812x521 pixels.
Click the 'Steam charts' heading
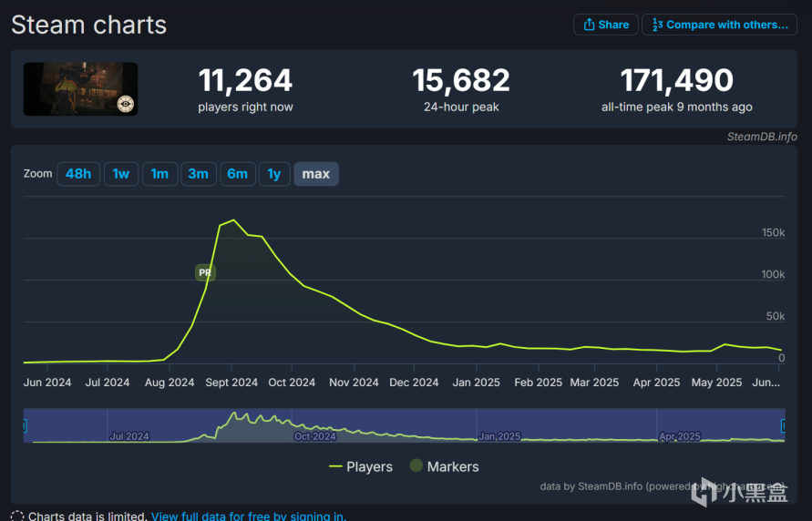pos(89,25)
